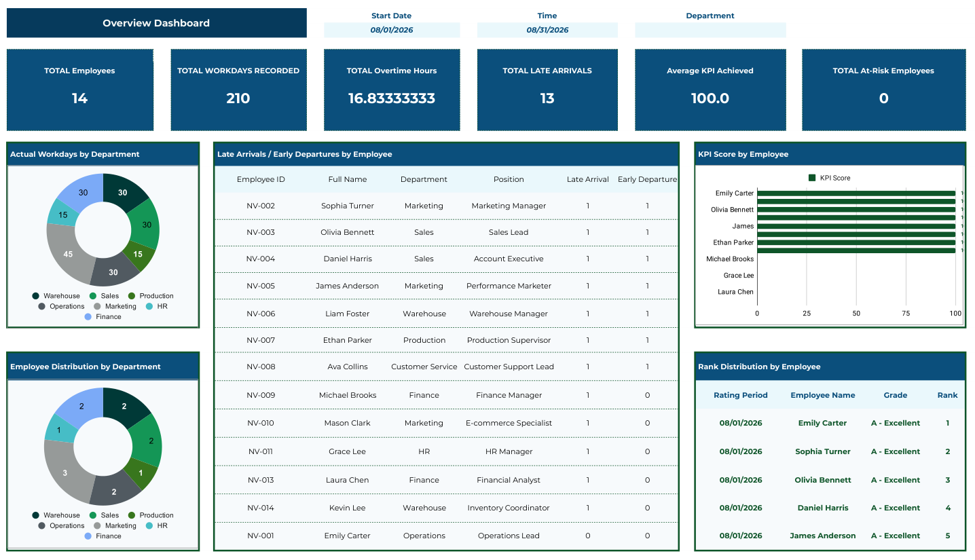Click the Position column header
The width and height of the screenshot is (975, 560).
point(509,179)
